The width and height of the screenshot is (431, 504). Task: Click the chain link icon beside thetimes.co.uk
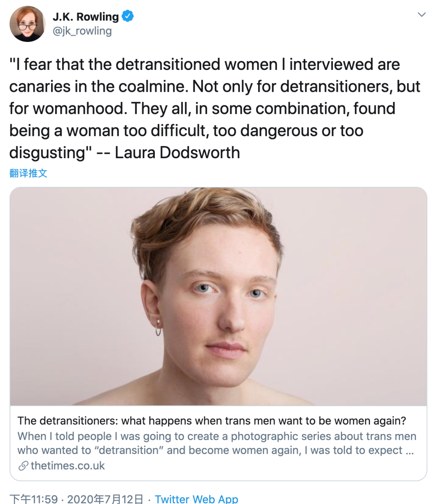(x=23, y=466)
